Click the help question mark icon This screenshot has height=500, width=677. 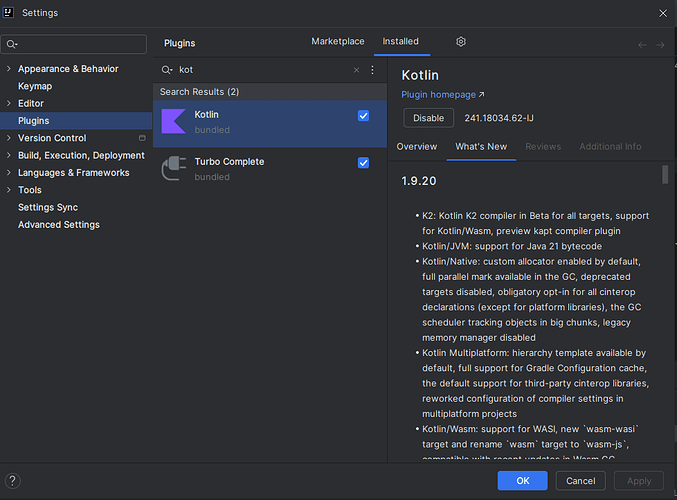coord(13,481)
